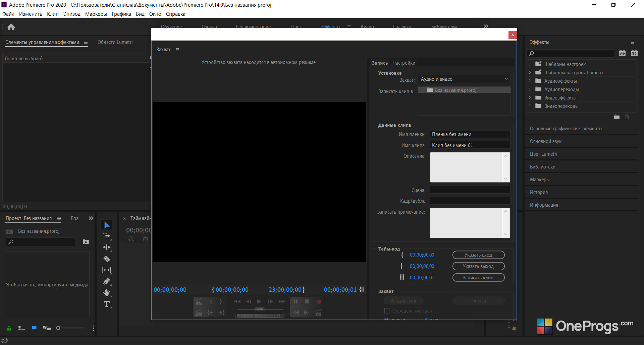This screenshot has height=345, width=644.
Task: Toggle the 32-bit color effects filter
Action: click(x=634, y=53)
